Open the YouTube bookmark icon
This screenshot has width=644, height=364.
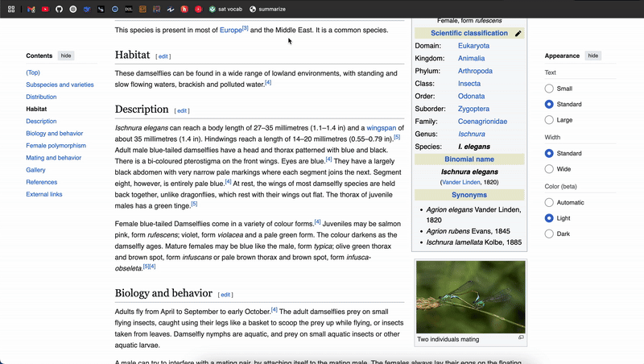45,9
